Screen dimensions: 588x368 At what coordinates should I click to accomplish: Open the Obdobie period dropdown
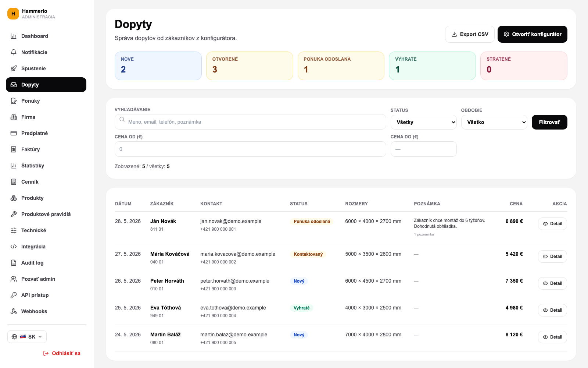coord(494,122)
